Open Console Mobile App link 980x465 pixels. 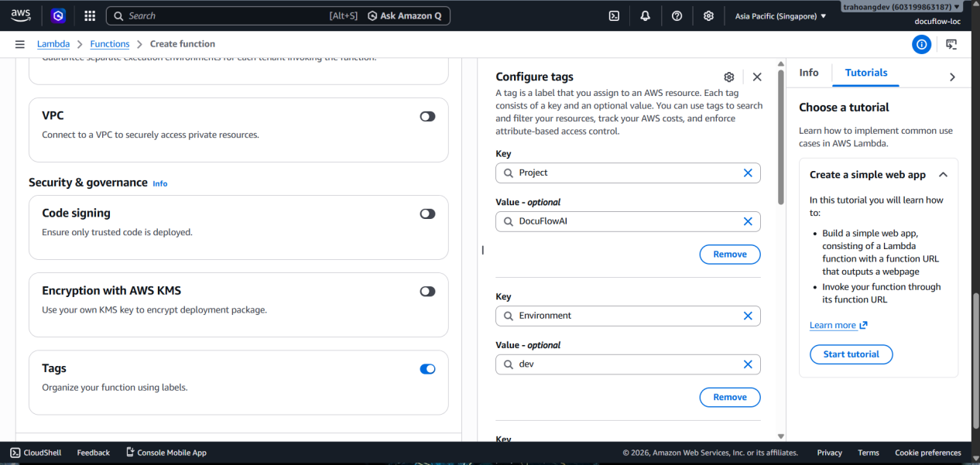point(166,453)
